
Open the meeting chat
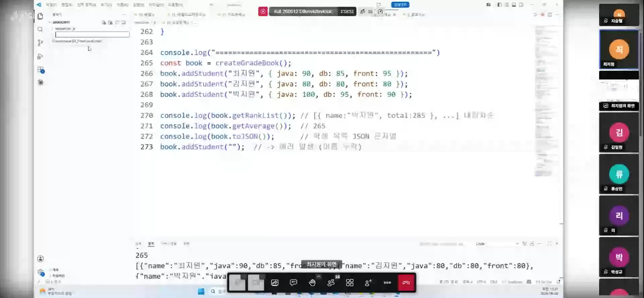click(293, 283)
